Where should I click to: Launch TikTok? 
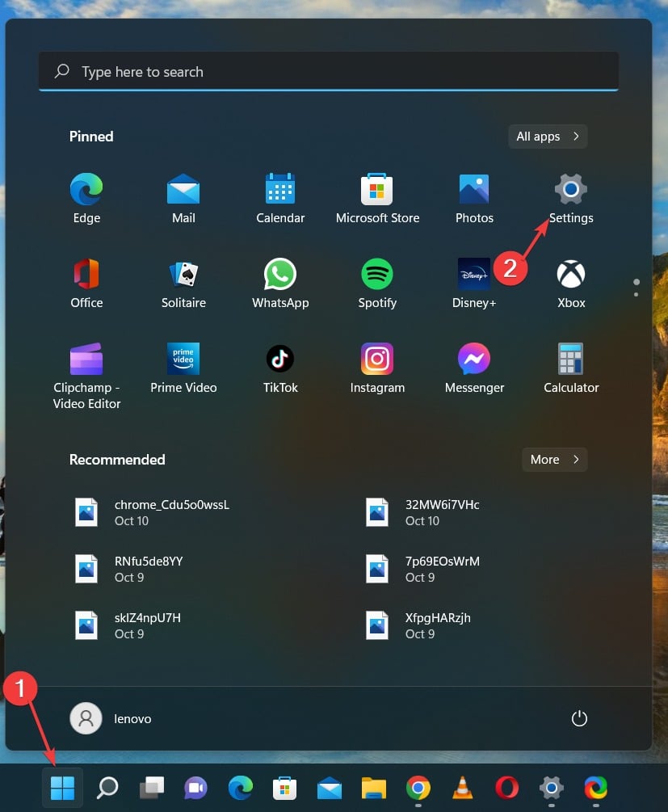point(280,368)
